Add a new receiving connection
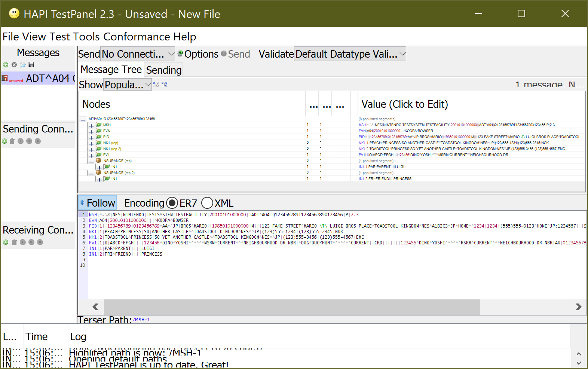The image size is (588, 369). point(6,242)
